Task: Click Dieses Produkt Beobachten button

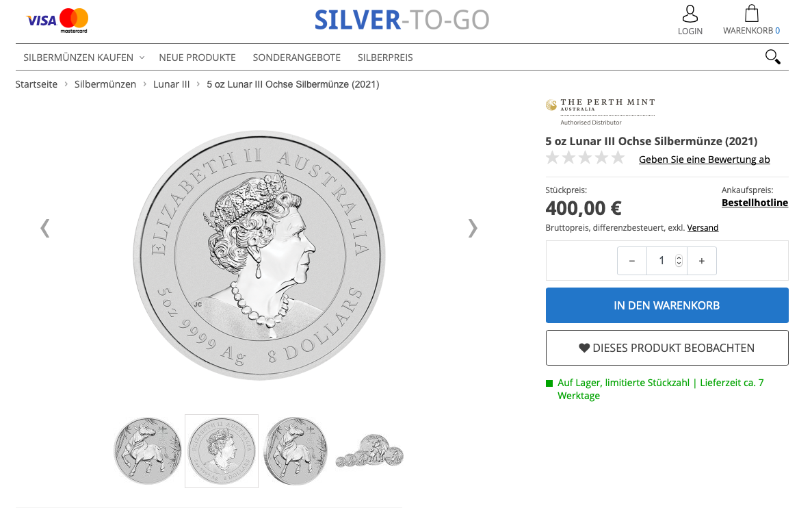Action: pos(666,348)
